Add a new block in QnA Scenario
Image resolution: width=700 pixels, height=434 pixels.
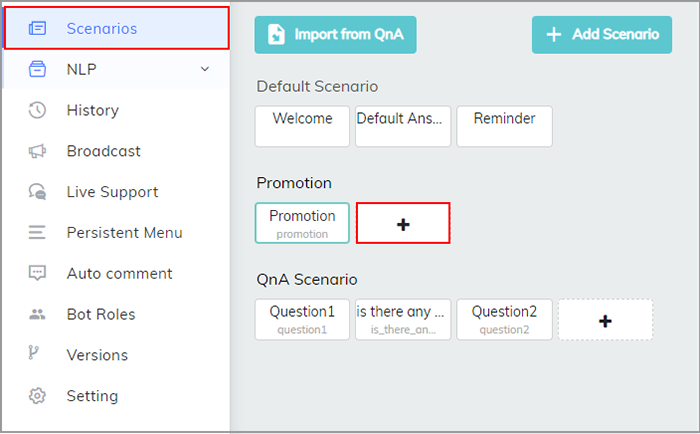(605, 320)
